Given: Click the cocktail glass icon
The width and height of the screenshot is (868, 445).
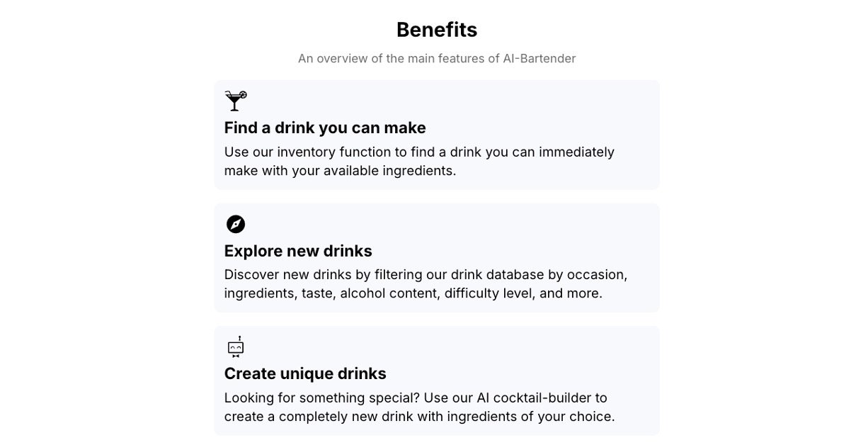Looking at the screenshot, I should coord(235,101).
